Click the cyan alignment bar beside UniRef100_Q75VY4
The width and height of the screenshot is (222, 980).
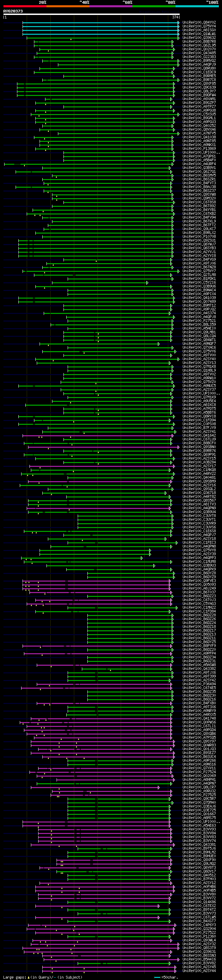101,26
